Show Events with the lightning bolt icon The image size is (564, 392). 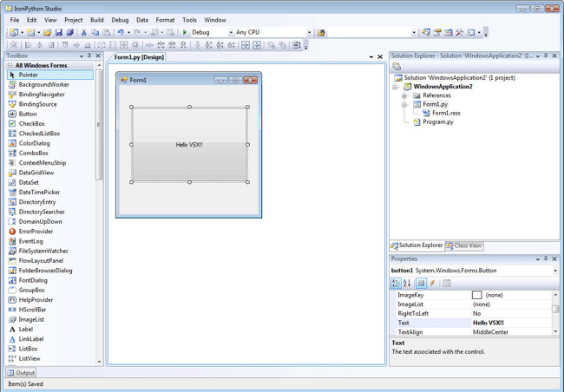tap(432, 284)
